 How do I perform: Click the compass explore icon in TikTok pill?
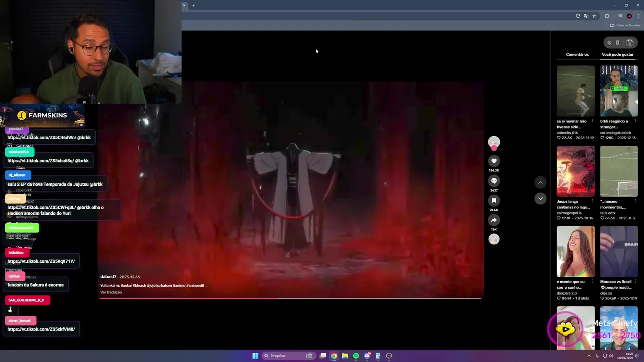click(x=609, y=42)
